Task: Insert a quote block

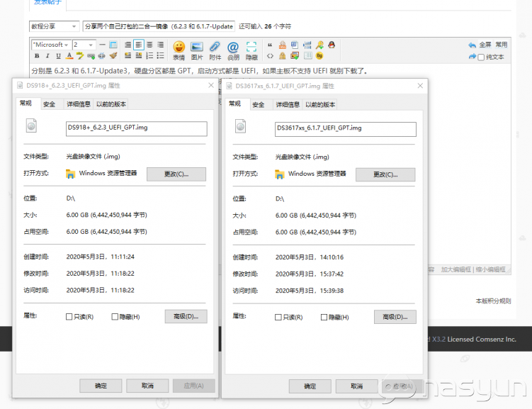Action: pyautogui.click(x=270, y=45)
